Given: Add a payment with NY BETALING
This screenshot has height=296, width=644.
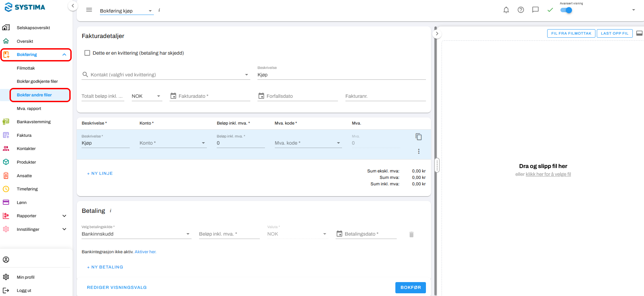Looking at the screenshot, I should pos(105,267).
